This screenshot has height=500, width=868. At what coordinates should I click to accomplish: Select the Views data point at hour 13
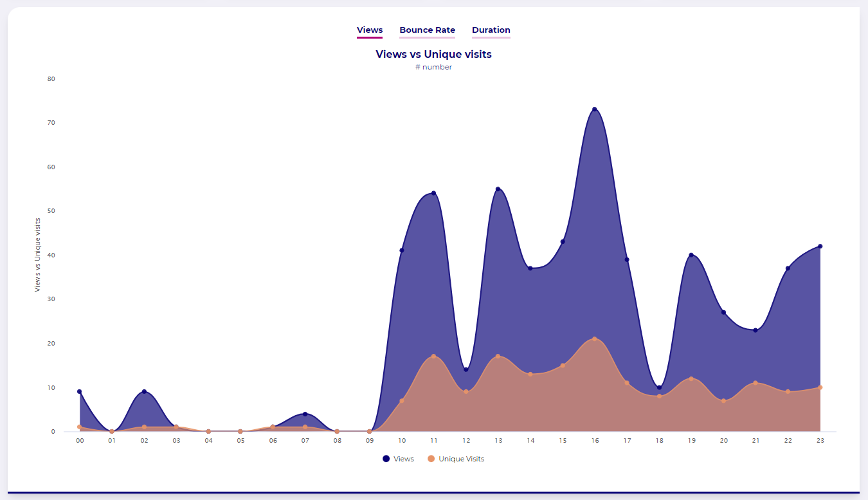pyautogui.click(x=498, y=189)
